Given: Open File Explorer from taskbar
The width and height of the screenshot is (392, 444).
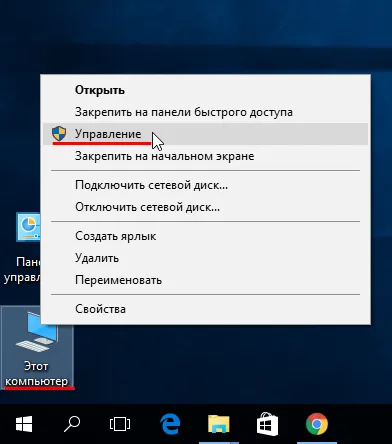Looking at the screenshot, I should [x=219, y=424].
